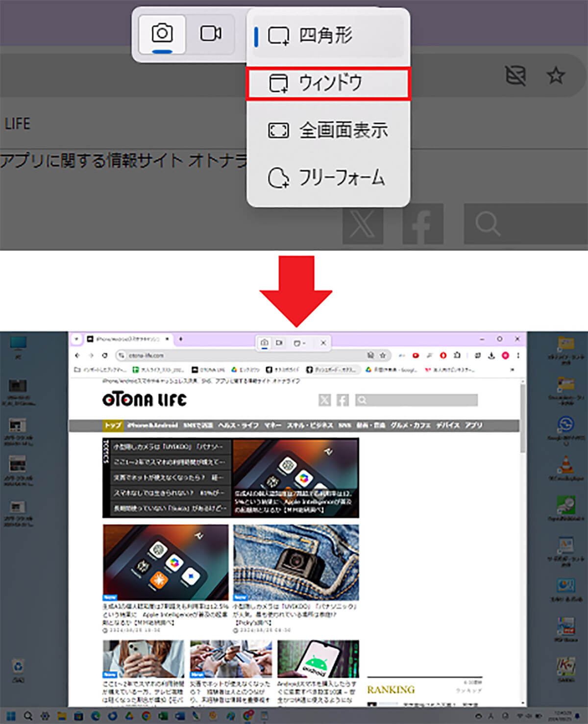This screenshot has width=588, height=724.
Task: Show the taskbar clock and date
Action: [560, 716]
